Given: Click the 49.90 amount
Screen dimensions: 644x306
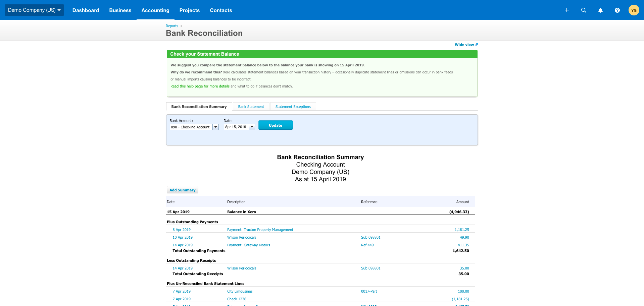Looking at the screenshot, I should (x=464, y=237).
